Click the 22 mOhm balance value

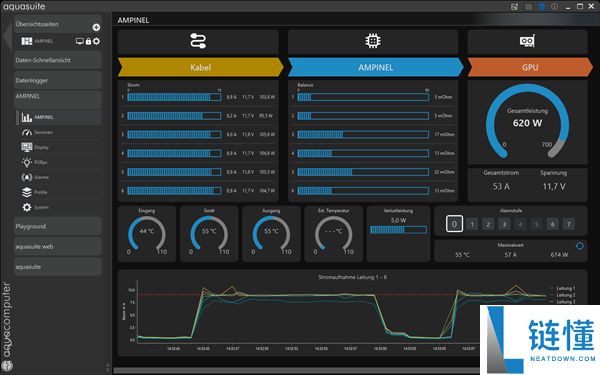pos(444,172)
